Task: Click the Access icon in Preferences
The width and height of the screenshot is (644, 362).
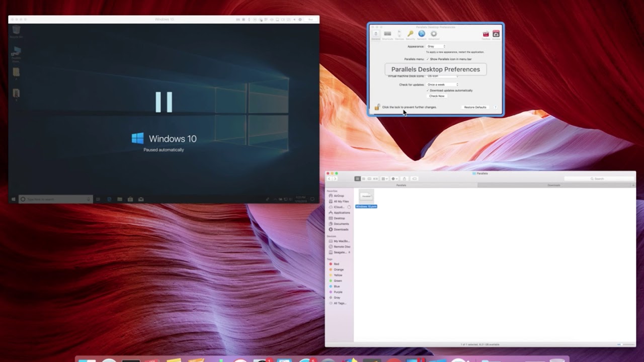Action: tap(496, 35)
